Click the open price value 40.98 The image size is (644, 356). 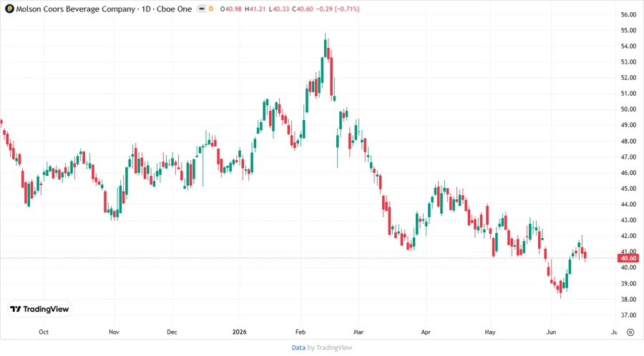coord(233,9)
